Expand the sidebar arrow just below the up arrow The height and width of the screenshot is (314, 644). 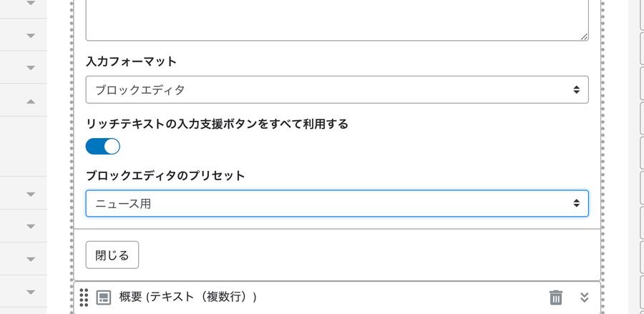click(x=31, y=194)
